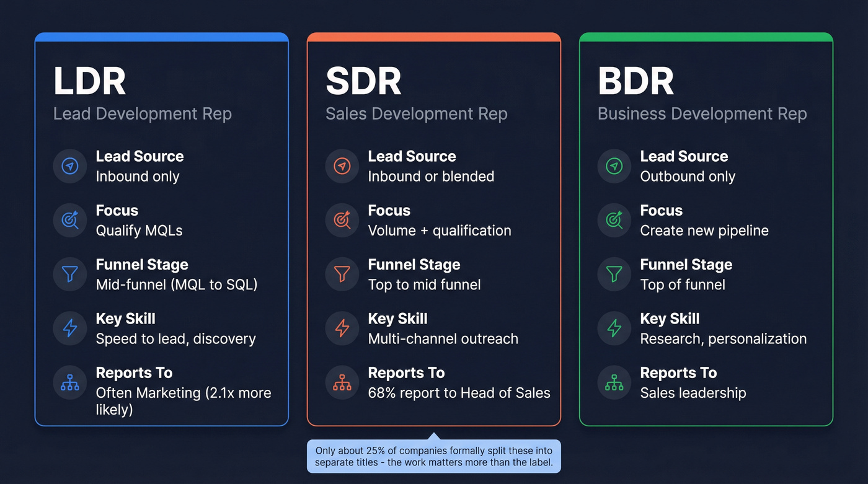The height and width of the screenshot is (484, 868).
Task: Open the BDR card
Action: [635, 80]
